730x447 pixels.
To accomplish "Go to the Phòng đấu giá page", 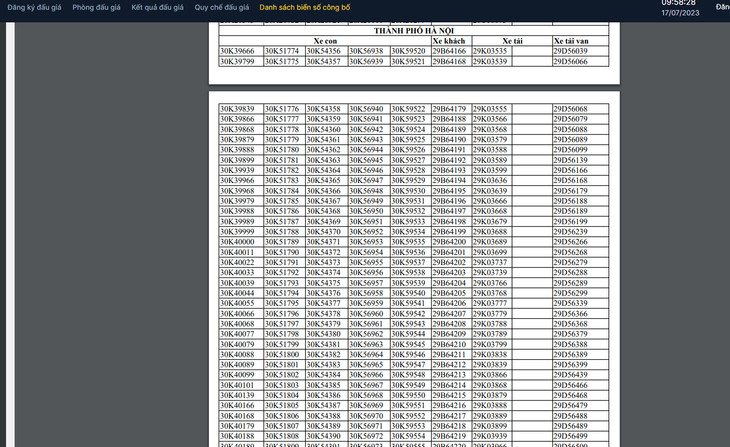I will click(x=97, y=7).
